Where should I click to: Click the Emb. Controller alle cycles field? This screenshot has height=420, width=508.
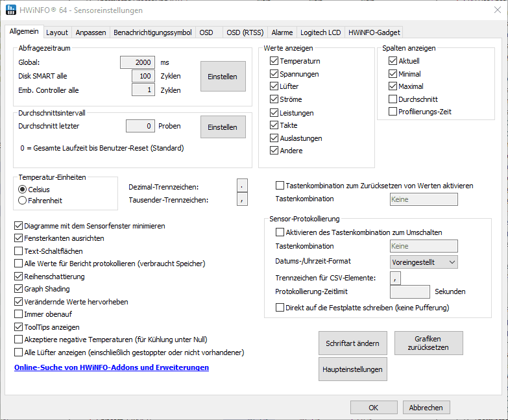[x=143, y=90]
